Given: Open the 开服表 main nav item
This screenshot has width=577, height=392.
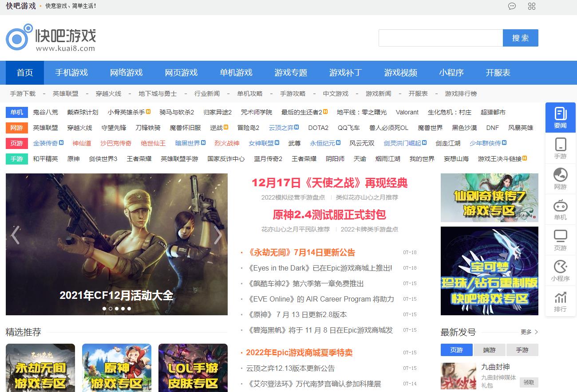Looking at the screenshot, I should click(498, 72).
